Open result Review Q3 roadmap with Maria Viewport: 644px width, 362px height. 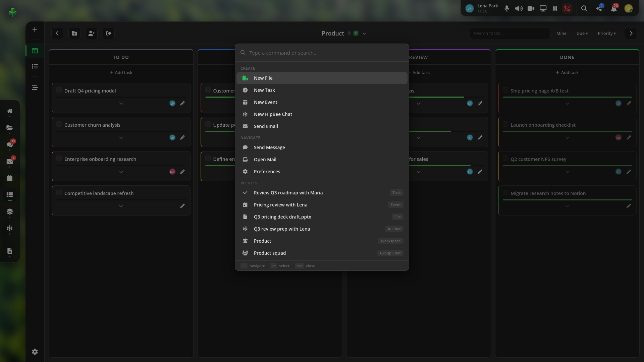coord(322,193)
